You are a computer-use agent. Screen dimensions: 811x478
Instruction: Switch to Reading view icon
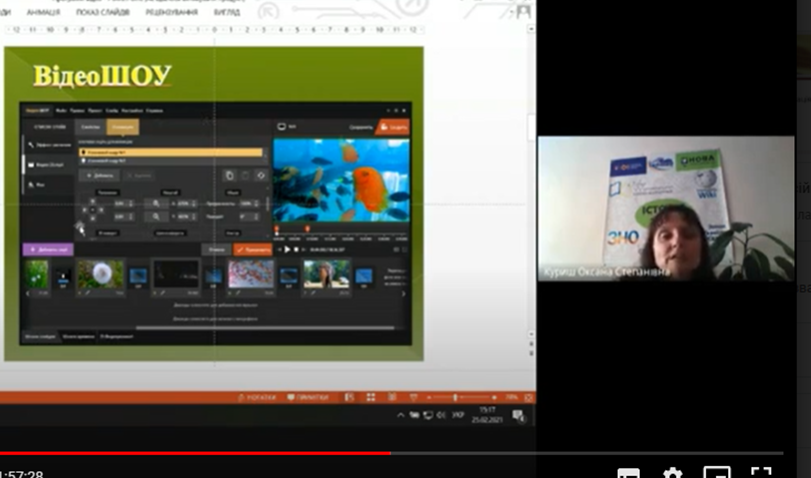392,397
